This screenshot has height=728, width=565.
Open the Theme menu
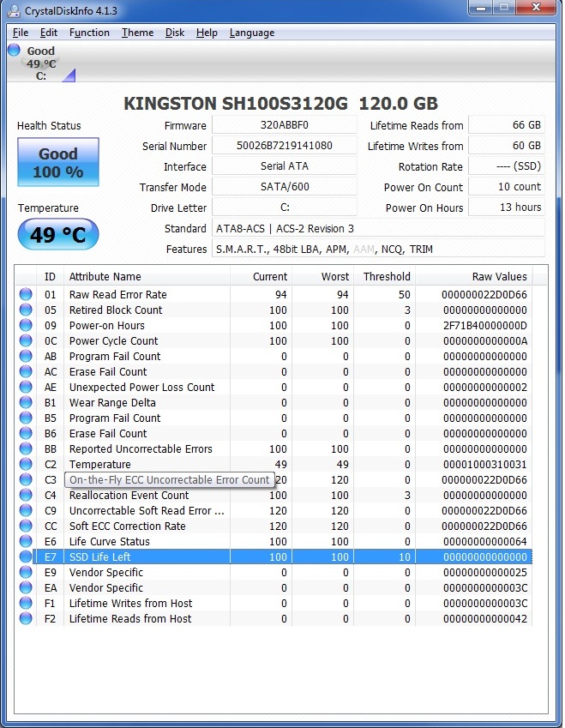tap(137, 33)
